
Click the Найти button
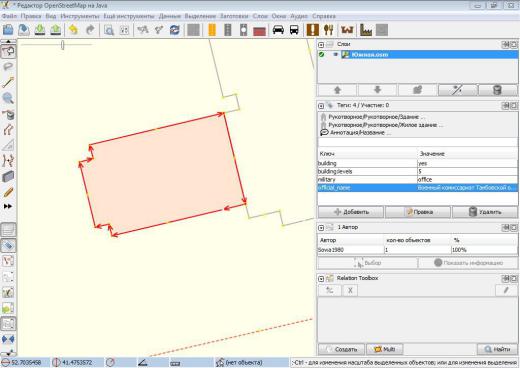tap(497, 349)
